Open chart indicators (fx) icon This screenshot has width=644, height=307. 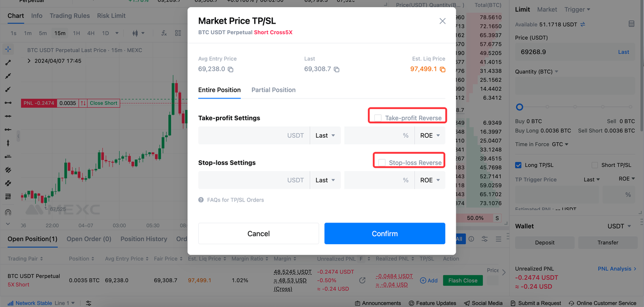coord(164,33)
